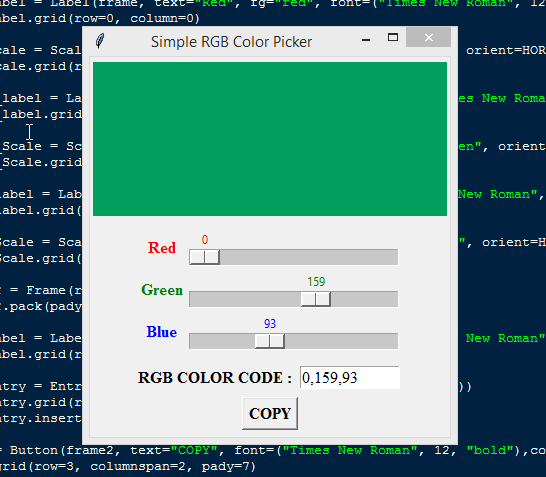Click the "COPY" string in the code editor
The width and height of the screenshot is (546, 477).
pos(194,451)
